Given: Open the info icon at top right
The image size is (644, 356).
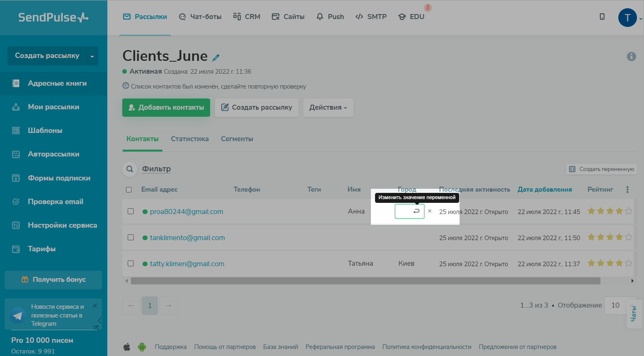Looking at the screenshot, I should pos(631,56).
